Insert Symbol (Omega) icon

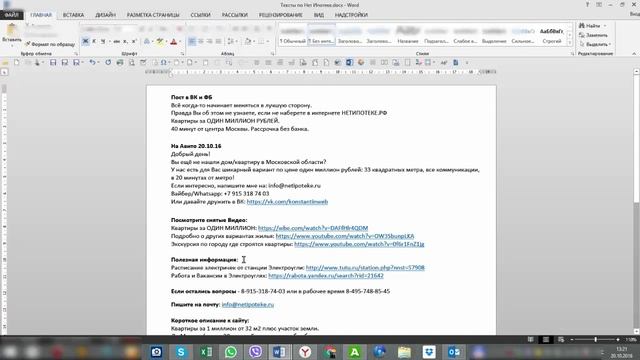(163, 62)
